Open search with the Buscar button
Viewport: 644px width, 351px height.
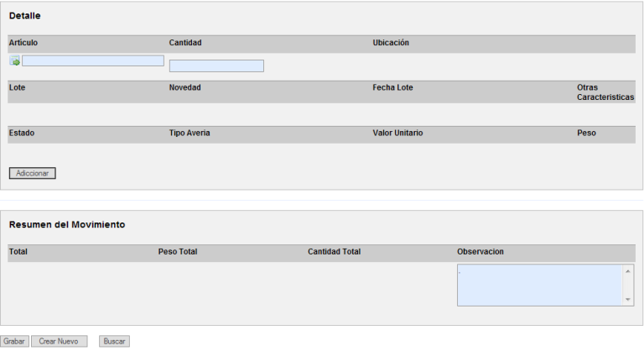point(114,342)
